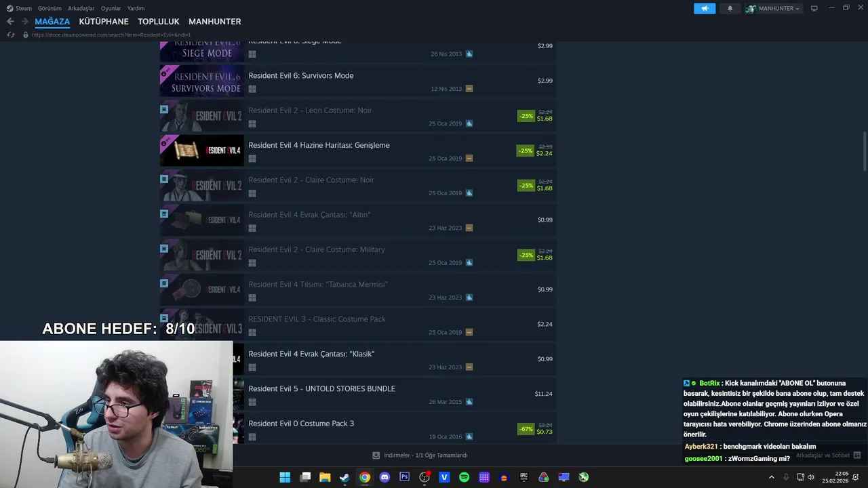
Task: Click the Siege Mode thumbnail
Action: pyautogui.click(x=202, y=51)
